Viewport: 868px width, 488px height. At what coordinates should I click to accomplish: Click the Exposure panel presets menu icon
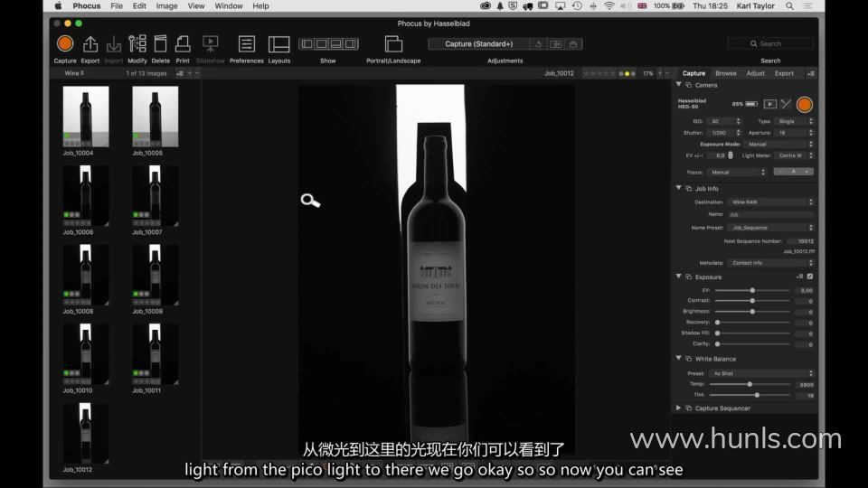pos(800,277)
